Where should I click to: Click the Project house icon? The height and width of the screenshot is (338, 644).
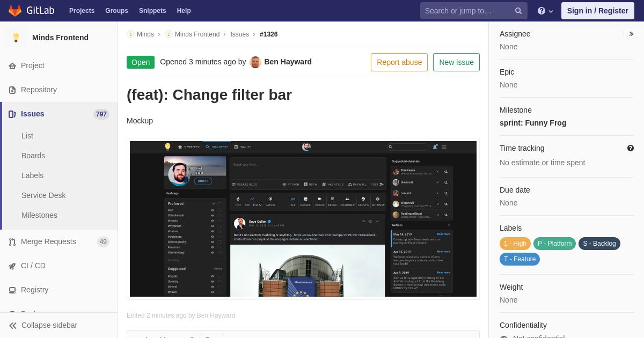[x=12, y=66]
